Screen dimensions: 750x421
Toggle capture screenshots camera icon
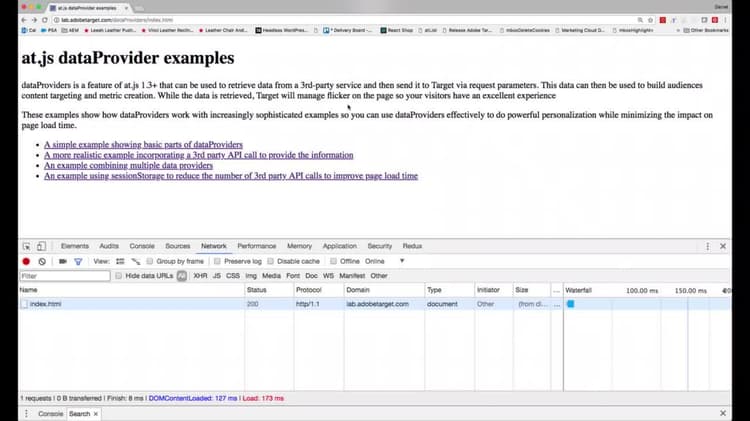point(63,262)
